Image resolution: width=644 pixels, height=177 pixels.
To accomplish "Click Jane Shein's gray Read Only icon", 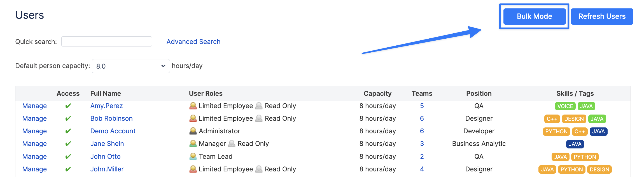I will tap(232, 144).
